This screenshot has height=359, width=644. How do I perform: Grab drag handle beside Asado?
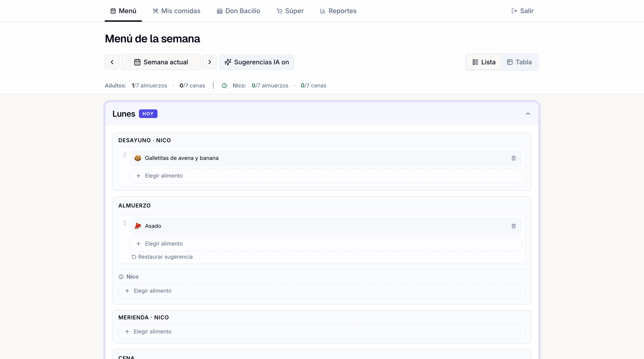(x=125, y=223)
